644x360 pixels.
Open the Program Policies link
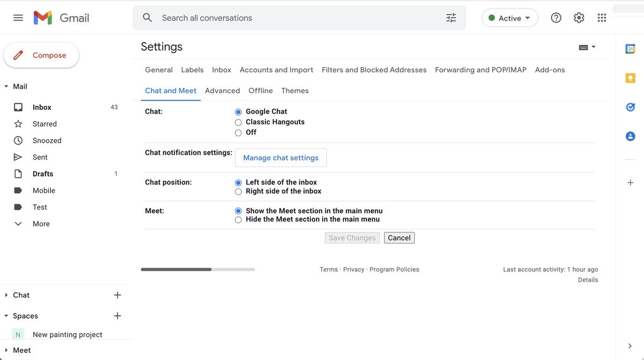[x=394, y=270]
